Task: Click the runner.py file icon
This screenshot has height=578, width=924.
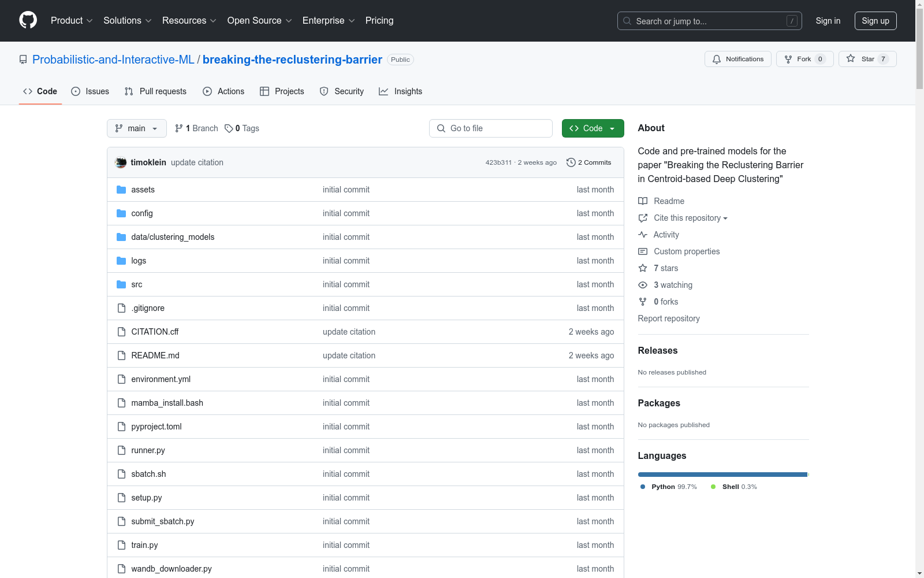Action: click(x=121, y=450)
